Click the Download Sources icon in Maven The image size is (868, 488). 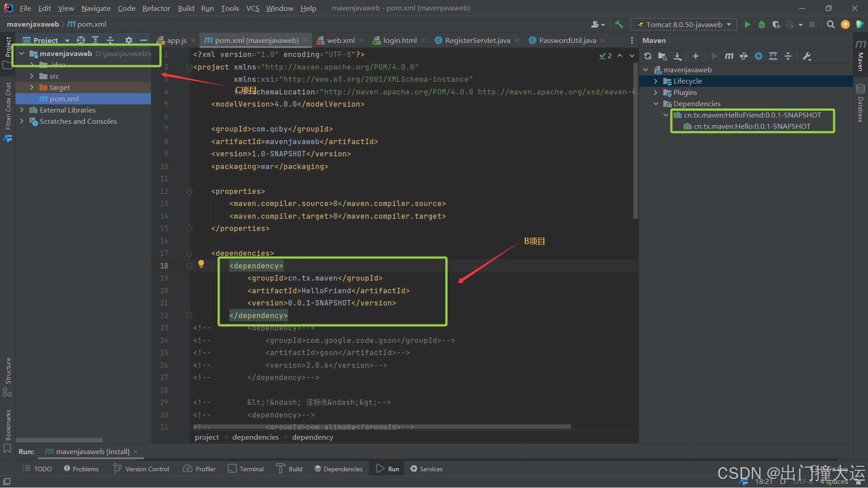pos(677,56)
